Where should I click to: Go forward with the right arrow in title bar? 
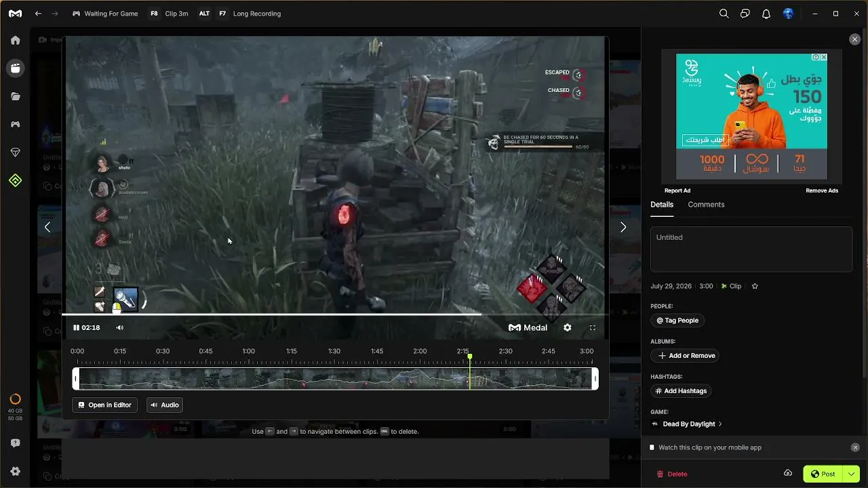click(55, 14)
